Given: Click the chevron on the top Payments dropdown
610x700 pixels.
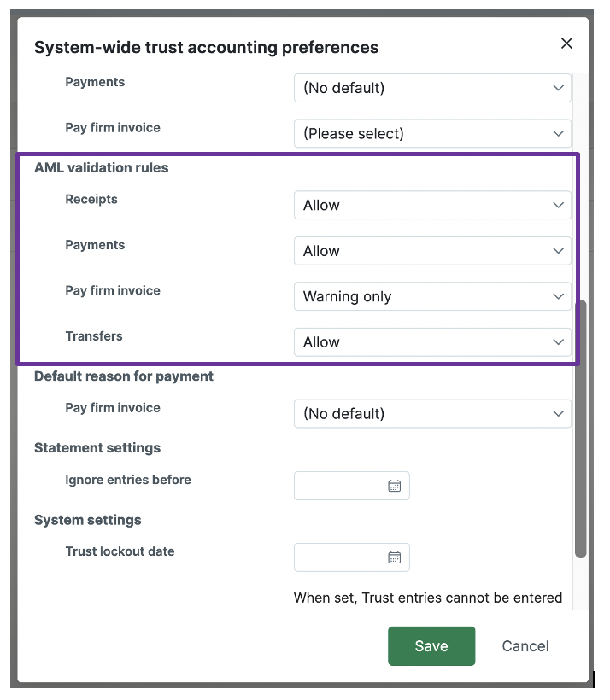Looking at the screenshot, I should point(559,88).
